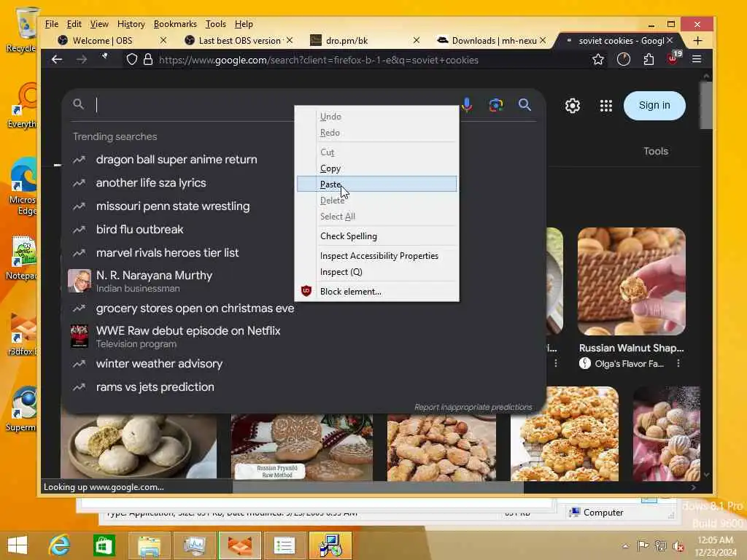Bookmark this page with the star icon
Screen dimensions: 747x560
pyautogui.click(x=598, y=60)
